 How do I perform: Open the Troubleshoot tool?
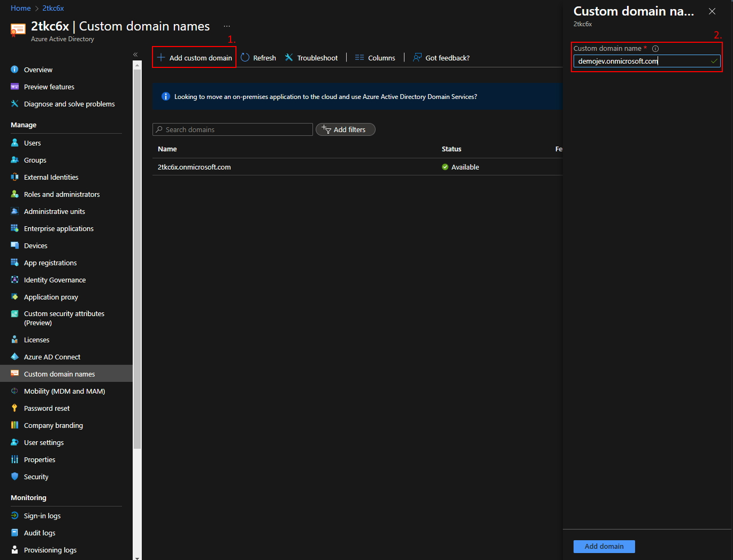(311, 58)
